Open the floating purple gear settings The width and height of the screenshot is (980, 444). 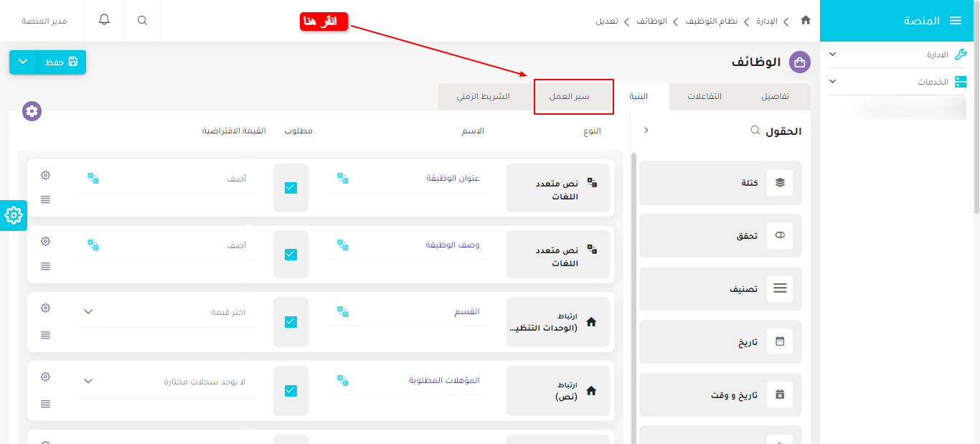pos(31,111)
